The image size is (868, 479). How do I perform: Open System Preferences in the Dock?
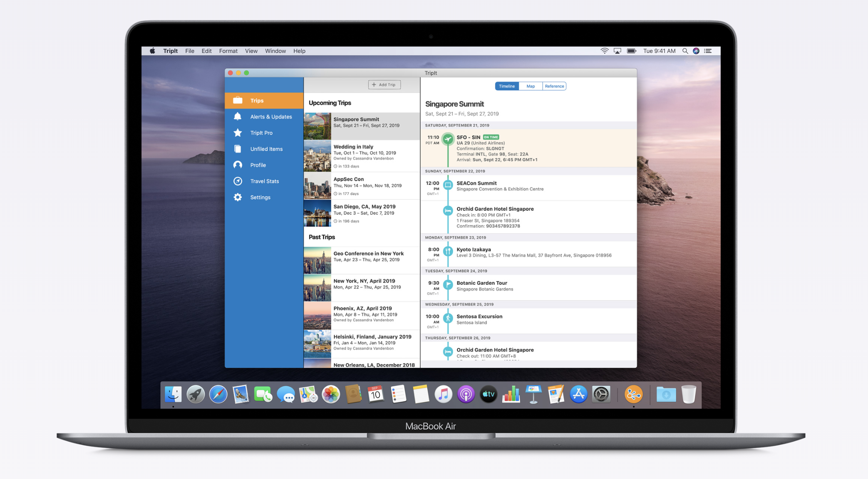coord(601,394)
